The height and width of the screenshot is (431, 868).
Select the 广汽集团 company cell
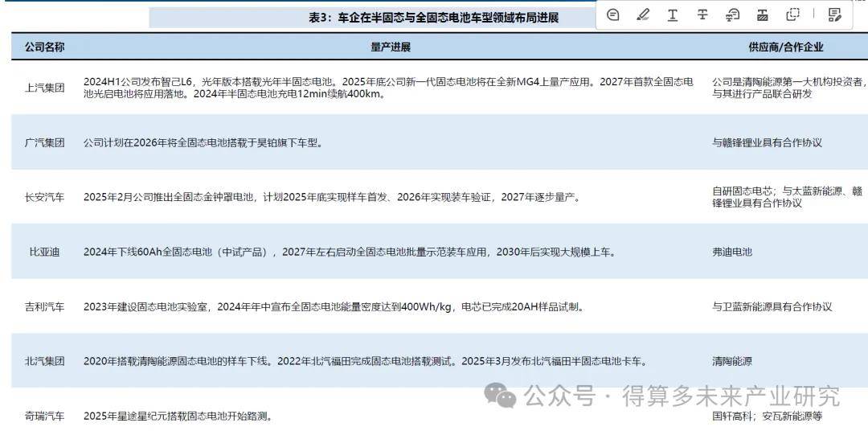[45, 142]
